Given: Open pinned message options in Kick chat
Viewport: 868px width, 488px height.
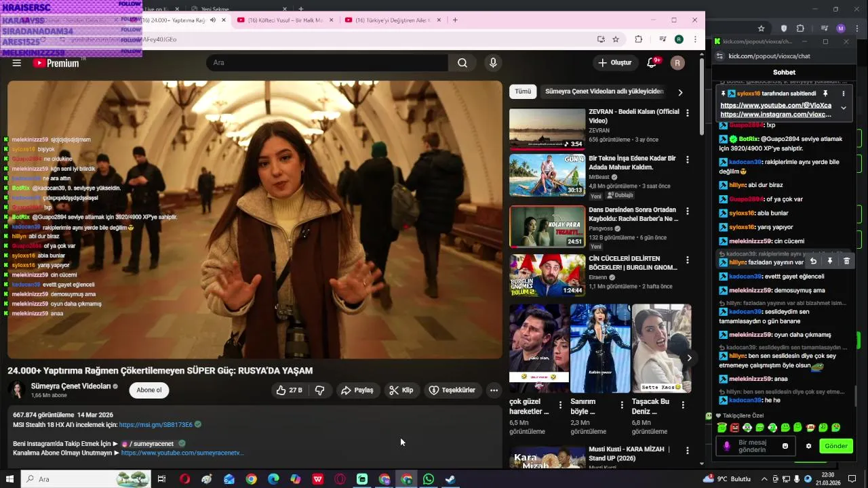Looking at the screenshot, I should 843,94.
